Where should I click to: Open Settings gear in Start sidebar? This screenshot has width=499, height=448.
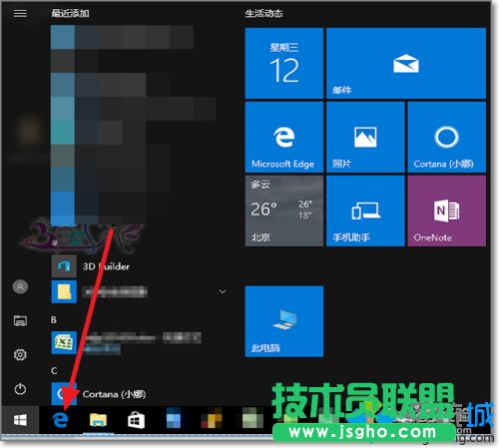[20, 354]
